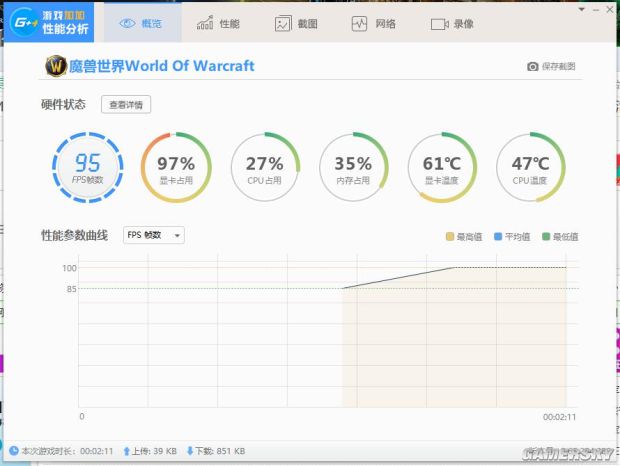
Task: Click the CPU温度 gauge showing 47℃
Action: 530,167
